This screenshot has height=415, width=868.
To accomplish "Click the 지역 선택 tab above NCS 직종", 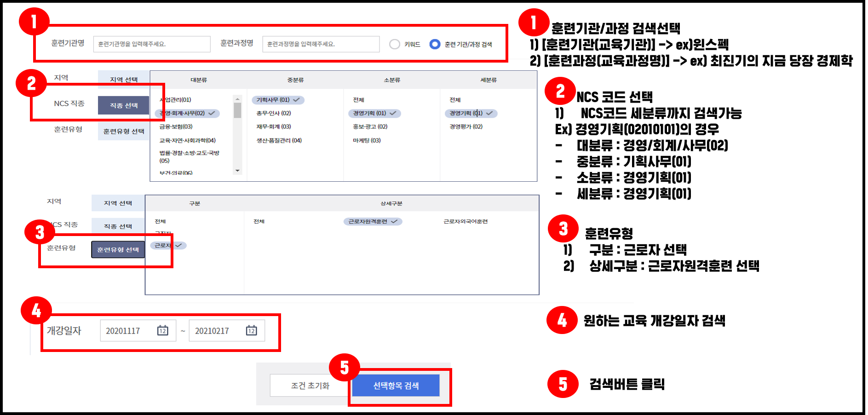I will point(124,79).
